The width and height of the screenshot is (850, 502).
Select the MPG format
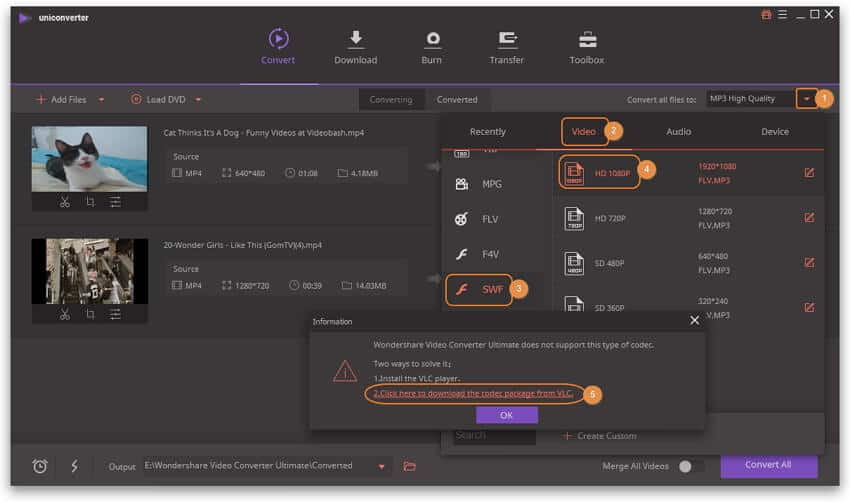click(x=493, y=184)
